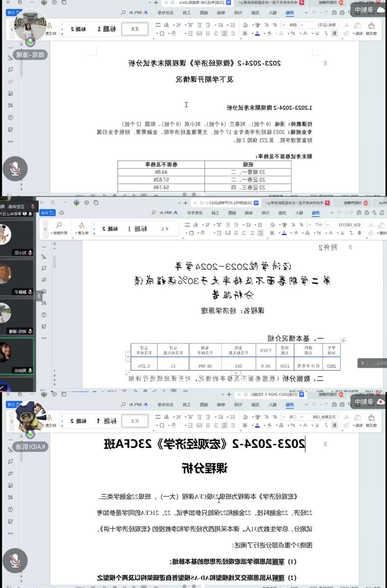
Task: Toggle Bold formatting in the top WPS window
Action: pos(334,33)
